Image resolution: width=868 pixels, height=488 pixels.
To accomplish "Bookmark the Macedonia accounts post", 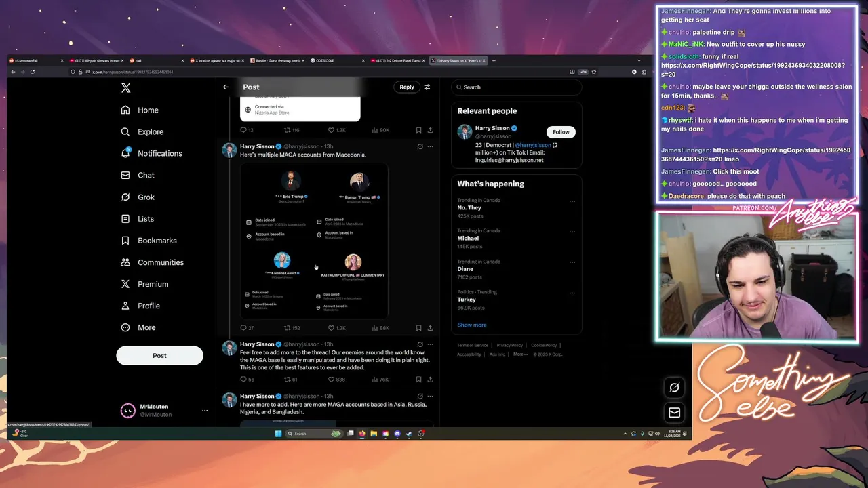I will pos(418,328).
